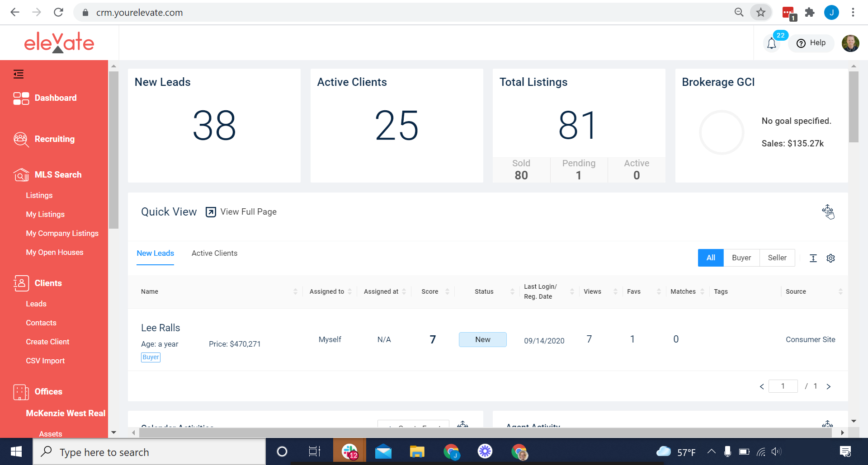Adjust row height with the density icon

coord(813,258)
